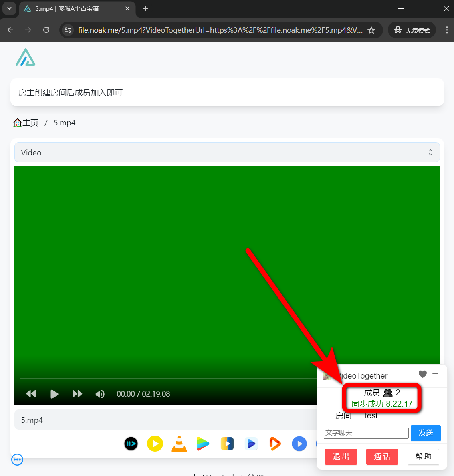Open video with yellow PotPlayer icon
454x476 pixels.
pyautogui.click(x=155, y=444)
